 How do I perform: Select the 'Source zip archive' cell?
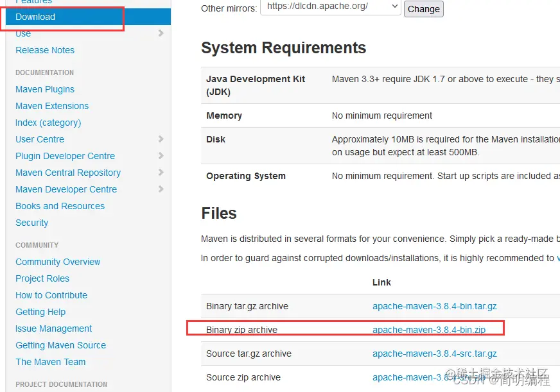[x=243, y=377]
